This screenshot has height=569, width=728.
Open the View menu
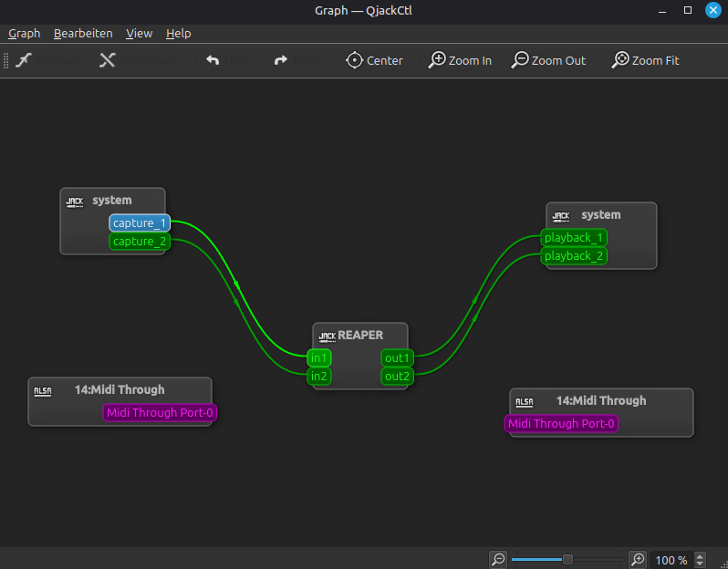point(139,33)
